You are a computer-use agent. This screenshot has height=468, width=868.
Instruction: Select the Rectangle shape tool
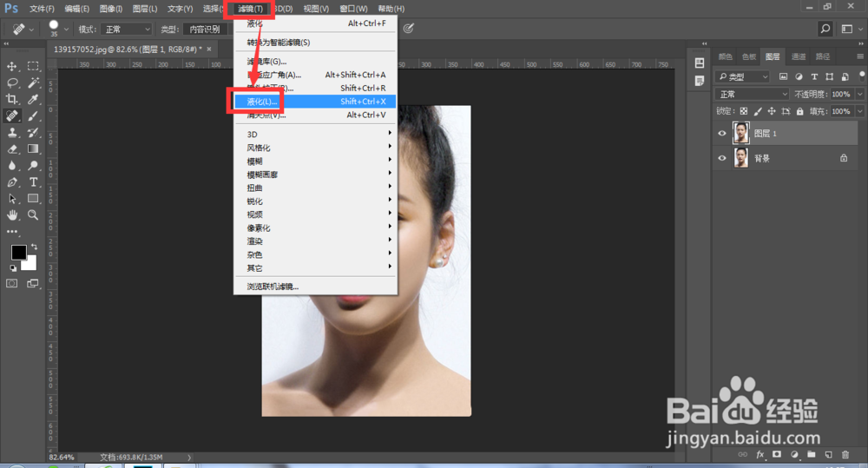point(33,199)
